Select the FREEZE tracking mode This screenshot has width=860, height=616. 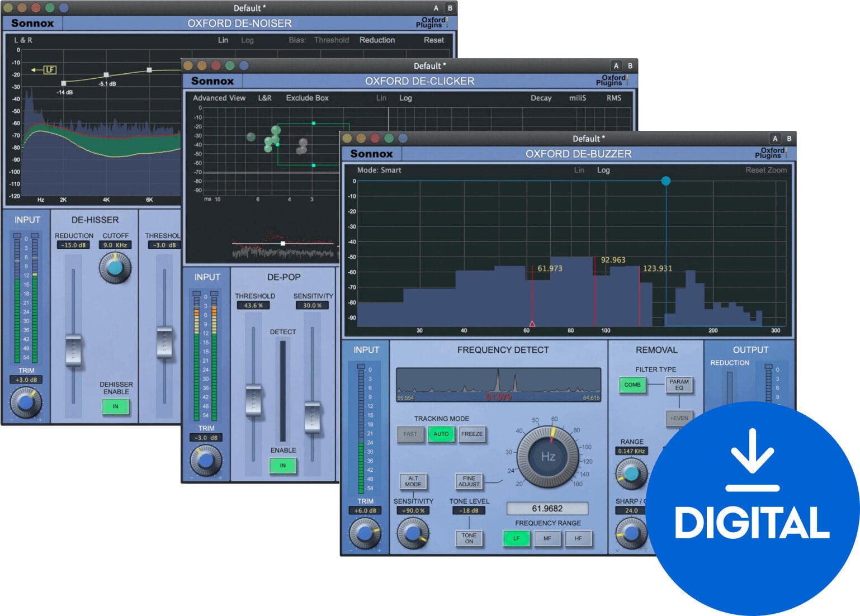coord(471,434)
